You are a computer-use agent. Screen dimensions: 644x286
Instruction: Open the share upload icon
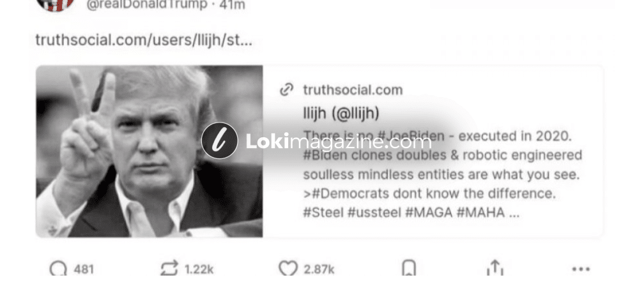pyautogui.click(x=495, y=268)
